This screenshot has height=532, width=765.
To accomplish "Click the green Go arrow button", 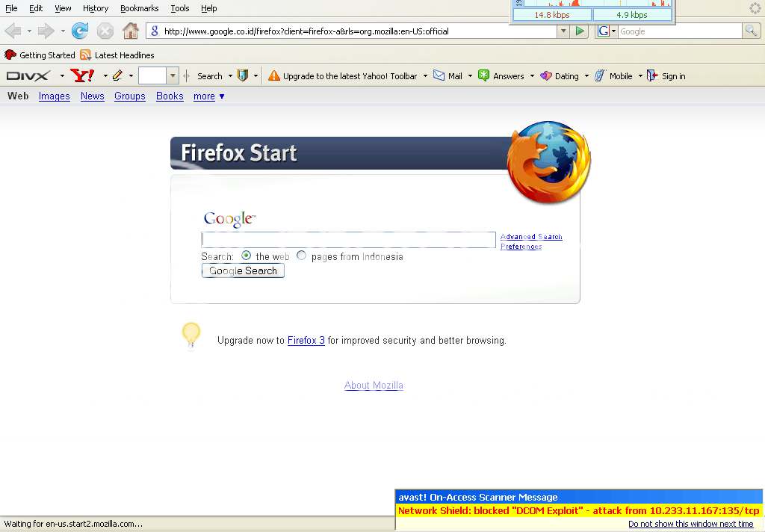I will [580, 31].
